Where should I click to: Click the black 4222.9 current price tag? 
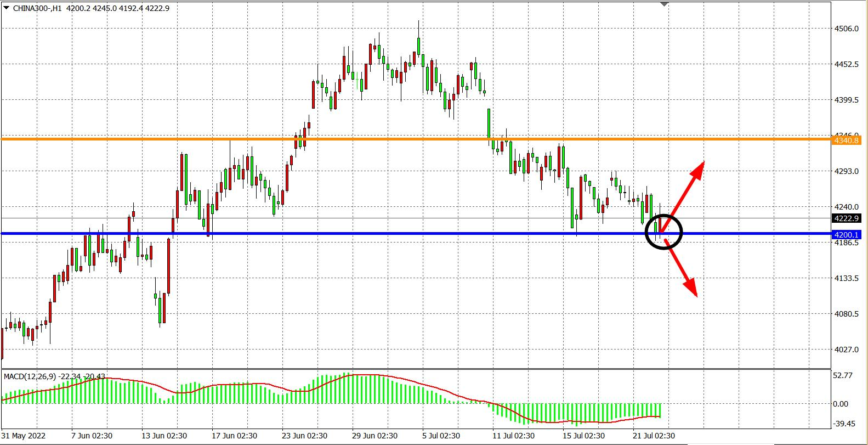(846, 218)
